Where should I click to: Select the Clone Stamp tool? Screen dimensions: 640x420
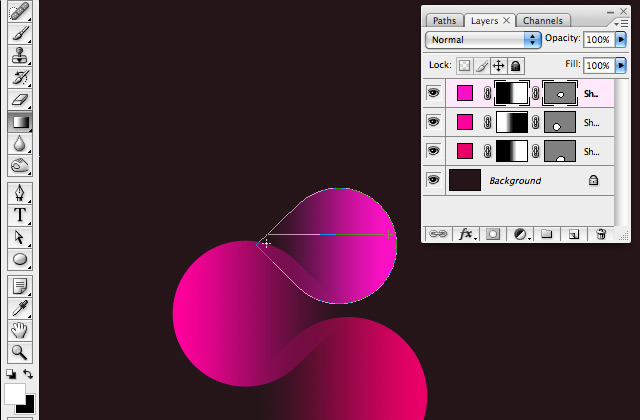click(20, 55)
